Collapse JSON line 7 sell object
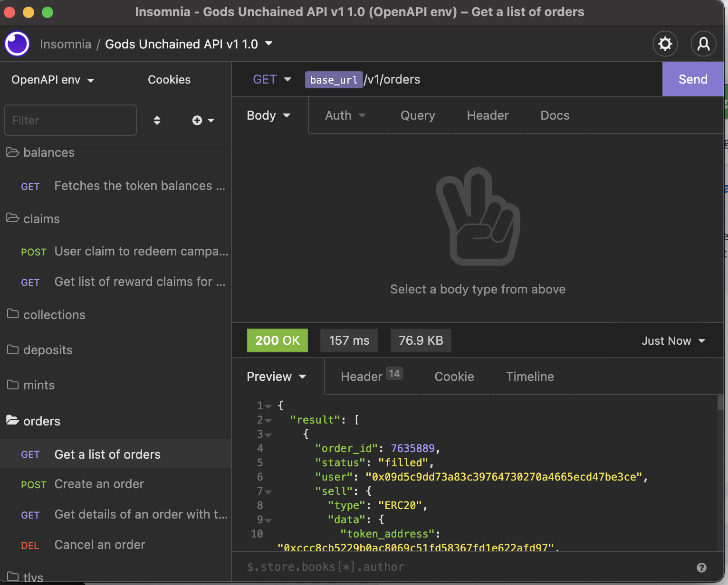728x585 pixels. (268, 492)
